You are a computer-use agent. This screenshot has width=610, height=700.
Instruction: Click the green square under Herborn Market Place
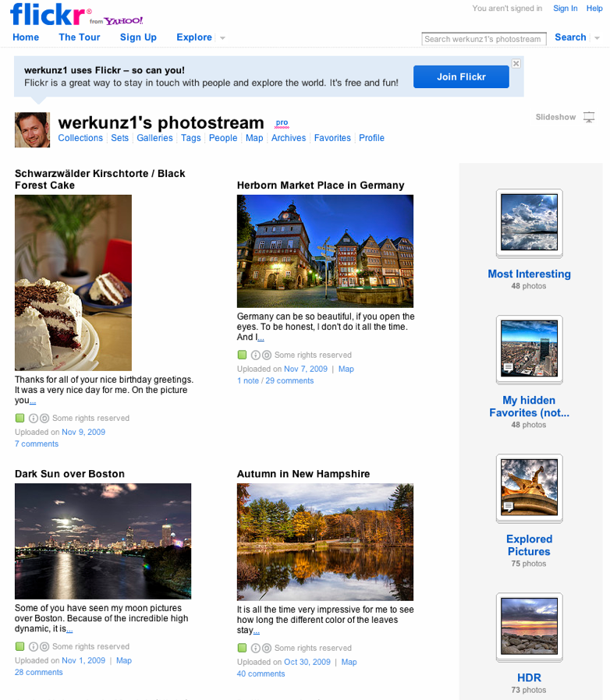[242, 355]
